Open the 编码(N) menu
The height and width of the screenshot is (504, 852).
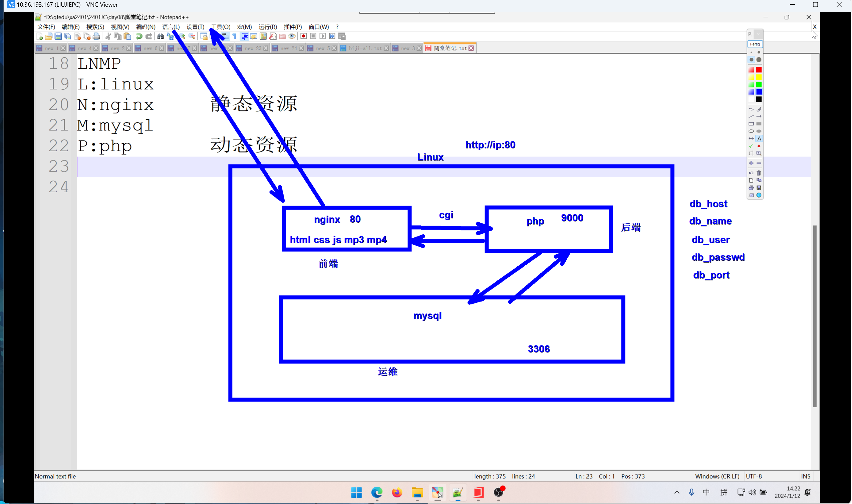point(146,27)
